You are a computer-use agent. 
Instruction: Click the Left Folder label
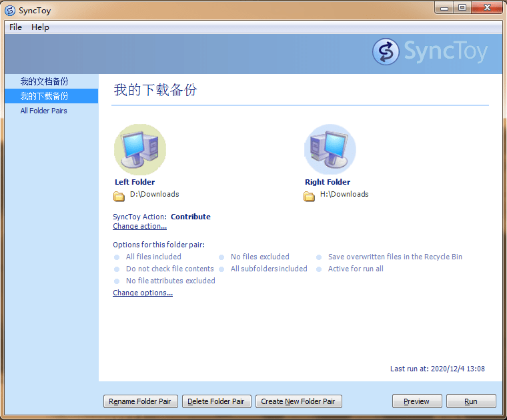(x=135, y=182)
